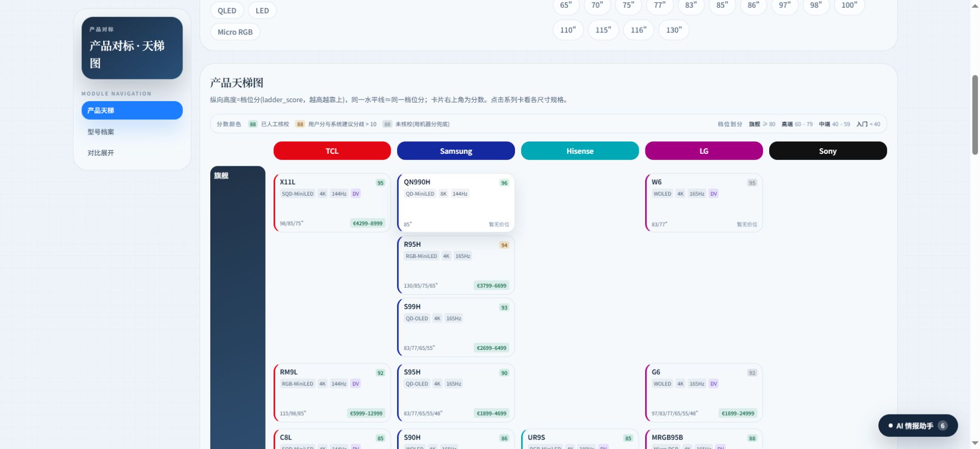The image size is (980, 449).
Task: Open the TCL C8L series card
Action: pyautogui.click(x=332, y=439)
